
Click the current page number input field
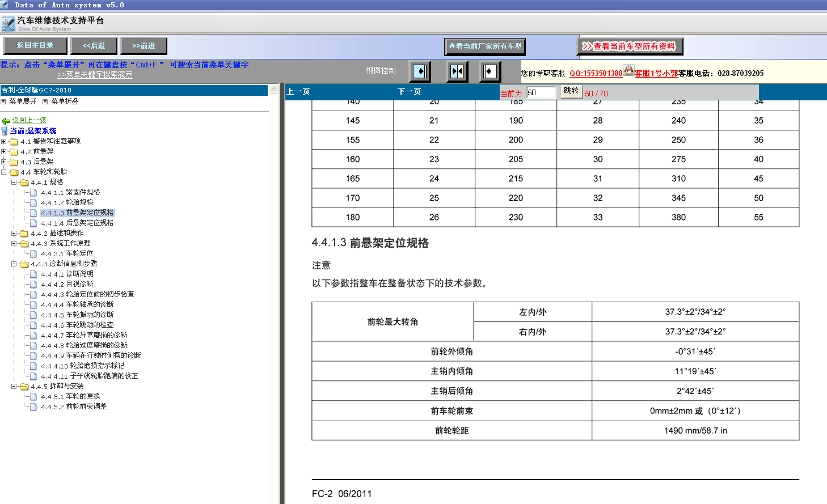point(541,92)
